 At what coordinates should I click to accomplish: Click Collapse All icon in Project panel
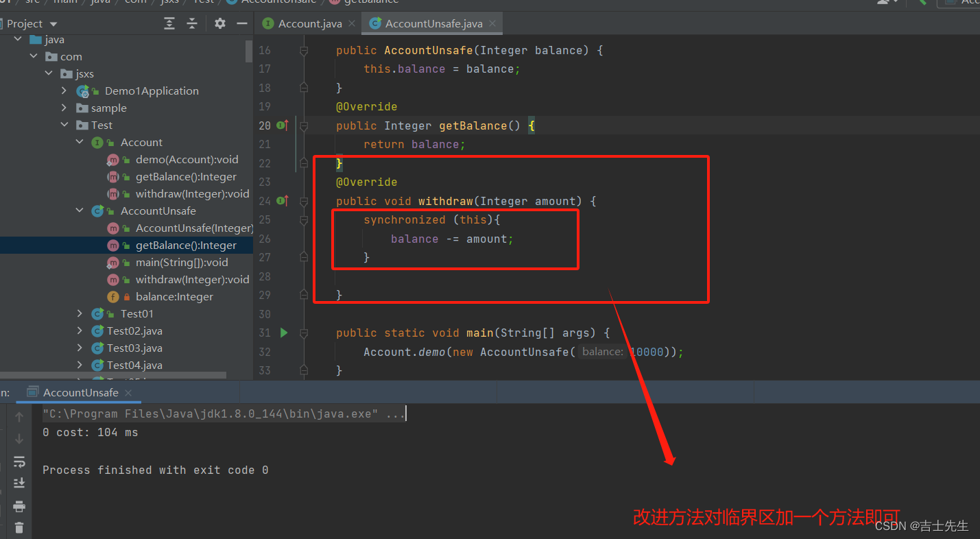click(192, 23)
